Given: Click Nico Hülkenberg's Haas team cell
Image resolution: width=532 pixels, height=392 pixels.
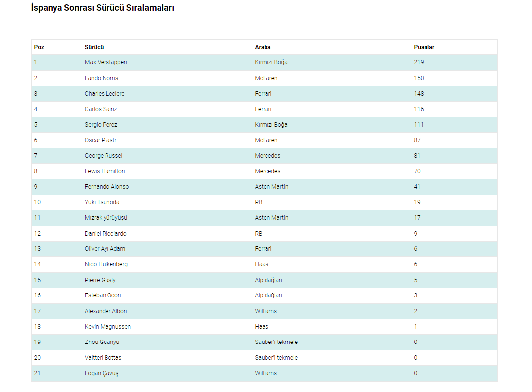Looking at the screenshot, I should 262,264.
